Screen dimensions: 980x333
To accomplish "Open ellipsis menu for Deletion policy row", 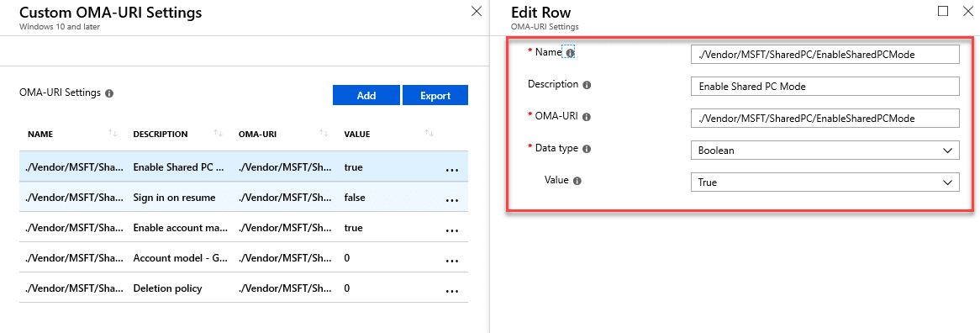I will [x=452, y=291].
